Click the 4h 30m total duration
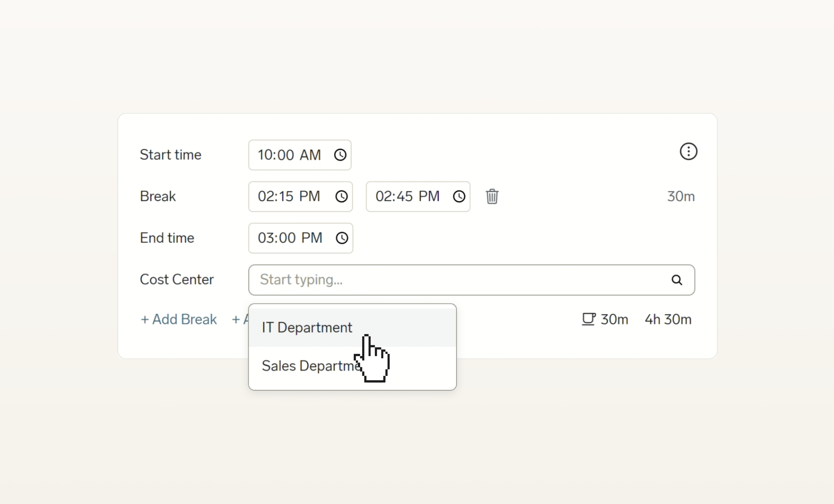 (667, 319)
